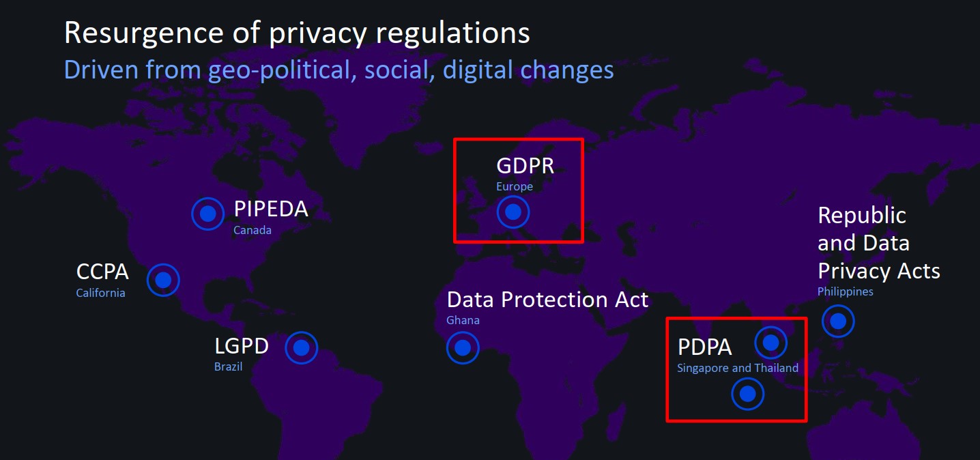Click the Thailand marker beside PDPA text
Viewport: 980px width, 460px height.
(x=770, y=342)
